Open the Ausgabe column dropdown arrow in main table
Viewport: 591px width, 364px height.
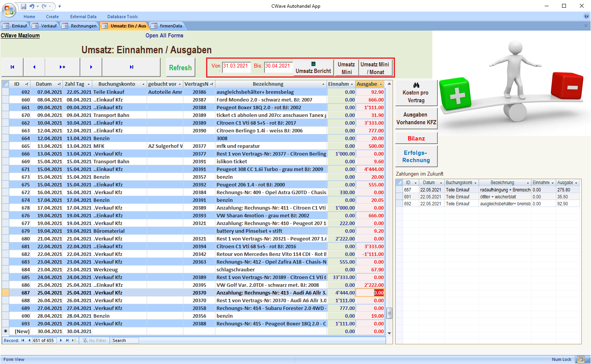tap(381, 84)
